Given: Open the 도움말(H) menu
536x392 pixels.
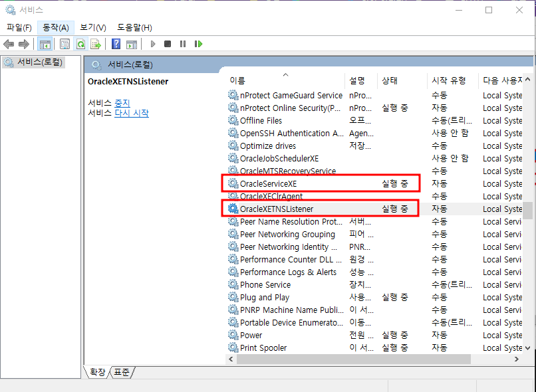Looking at the screenshot, I should point(134,28).
